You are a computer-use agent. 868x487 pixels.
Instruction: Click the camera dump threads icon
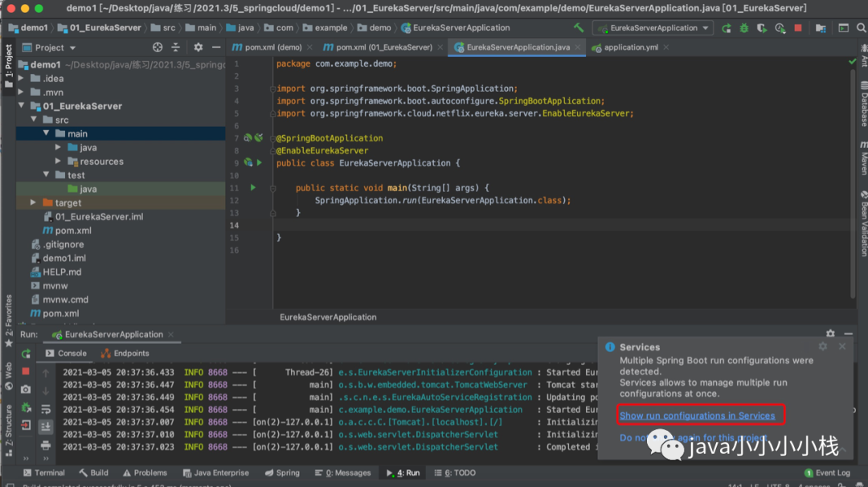(x=26, y=389)
